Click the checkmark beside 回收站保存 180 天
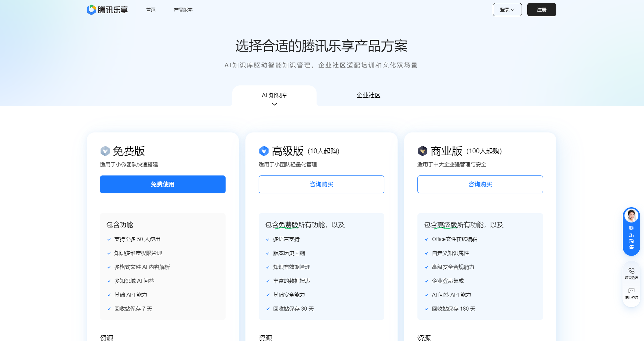This screenshot has height=341, width=644. tap(426, 309)
